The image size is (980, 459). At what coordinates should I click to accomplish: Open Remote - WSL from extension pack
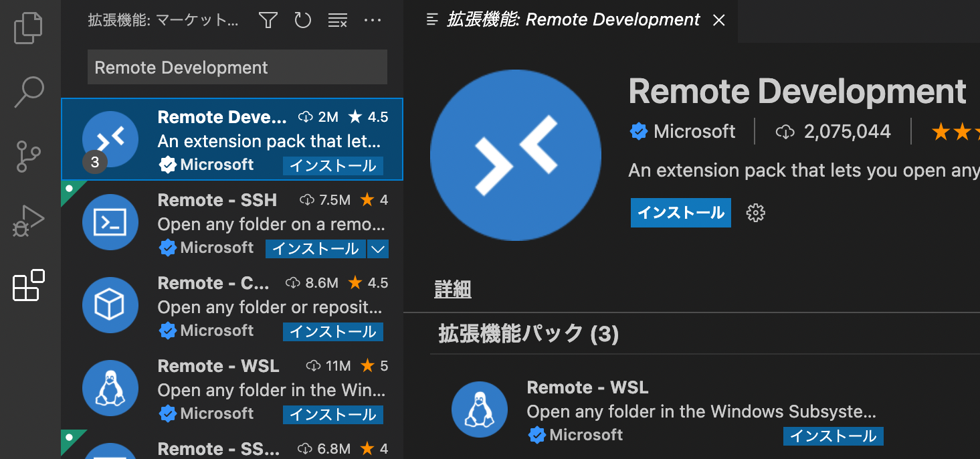tap(587, 387)
